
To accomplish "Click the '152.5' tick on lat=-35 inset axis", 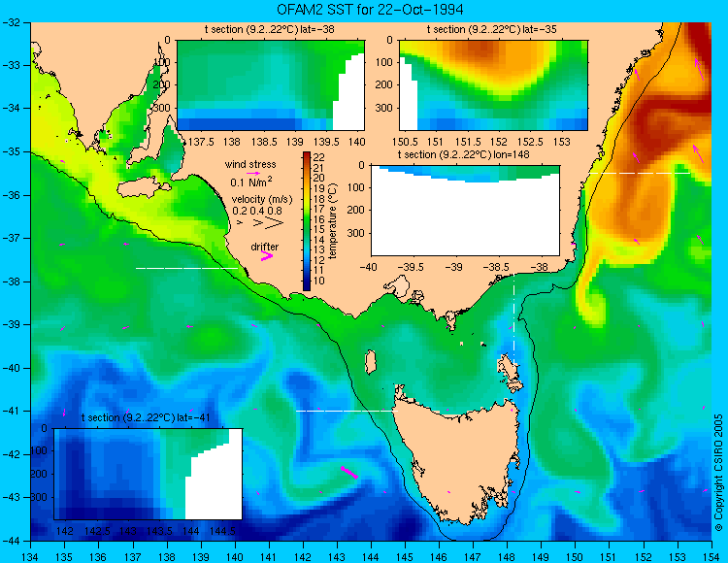I will click(x=530, y=142).
